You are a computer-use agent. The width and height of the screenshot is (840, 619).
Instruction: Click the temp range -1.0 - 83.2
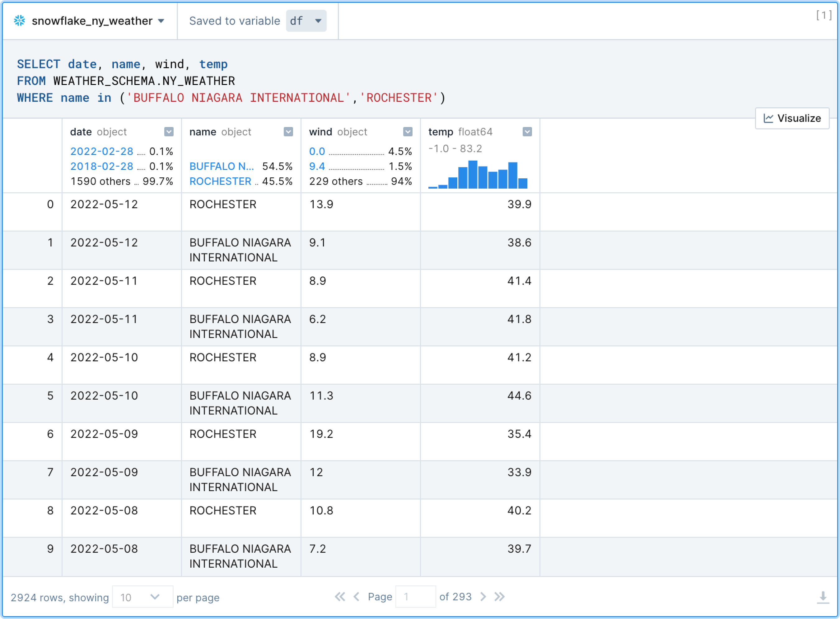tap(455, 148)
